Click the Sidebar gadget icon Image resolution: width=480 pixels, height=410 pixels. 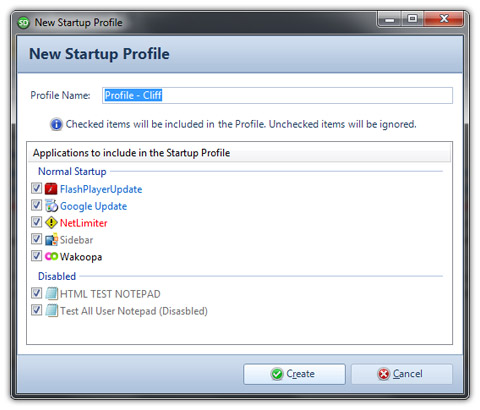[x=51, y=239]
